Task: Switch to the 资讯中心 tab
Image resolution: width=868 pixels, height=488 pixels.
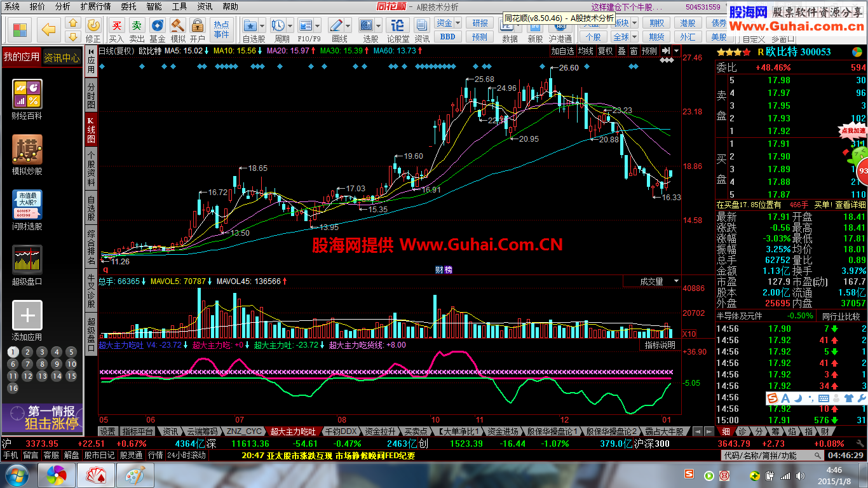Action: point(62,58)
